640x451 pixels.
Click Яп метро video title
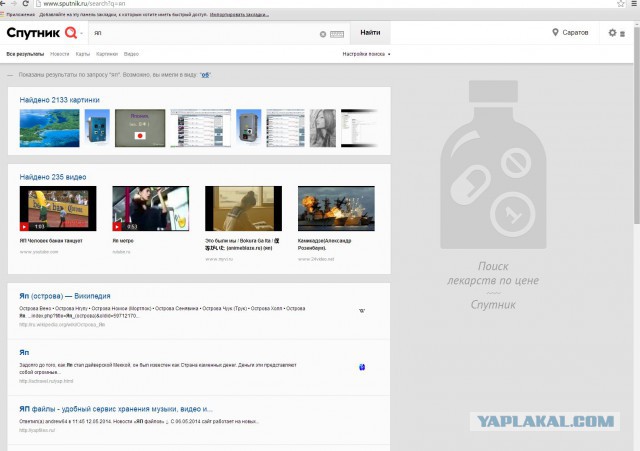123,241
